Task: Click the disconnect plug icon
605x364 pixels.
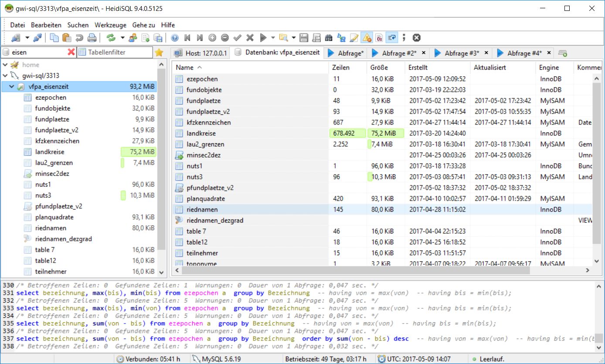Action: (37, 38)
